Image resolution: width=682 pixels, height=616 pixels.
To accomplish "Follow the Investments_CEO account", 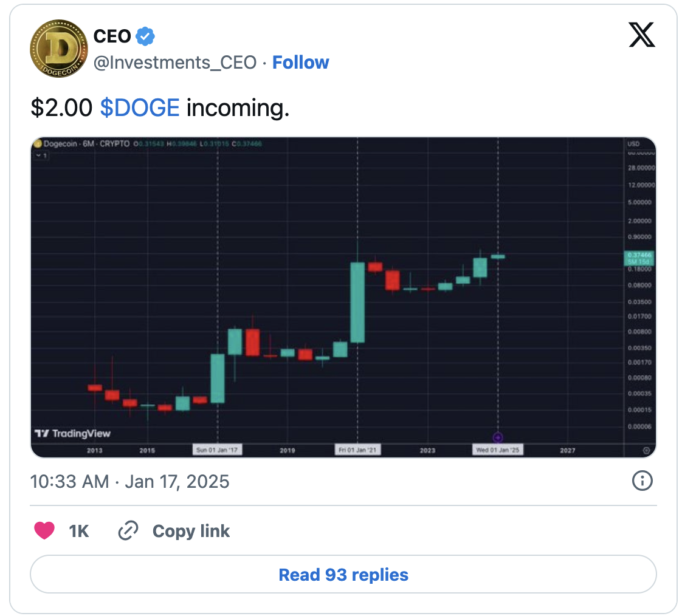I will [x=300, y=63].
